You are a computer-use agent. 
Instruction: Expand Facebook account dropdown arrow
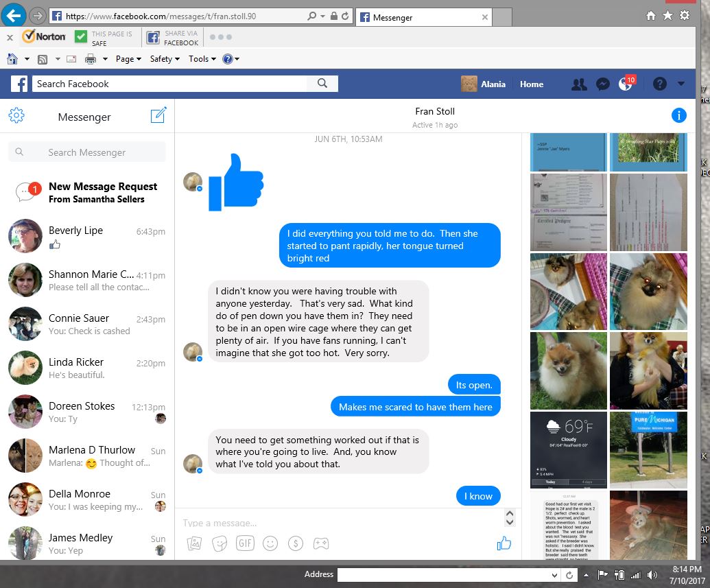pos(681,84)
